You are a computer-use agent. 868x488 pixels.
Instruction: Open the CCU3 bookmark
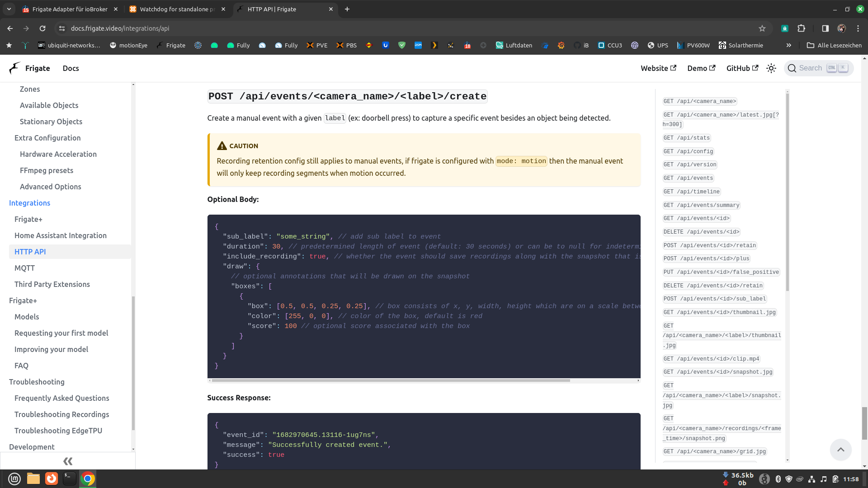pyautogui.click(x=610, y=45)
